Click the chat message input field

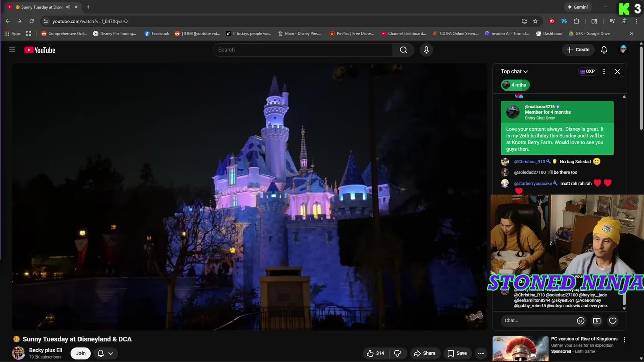537,321
